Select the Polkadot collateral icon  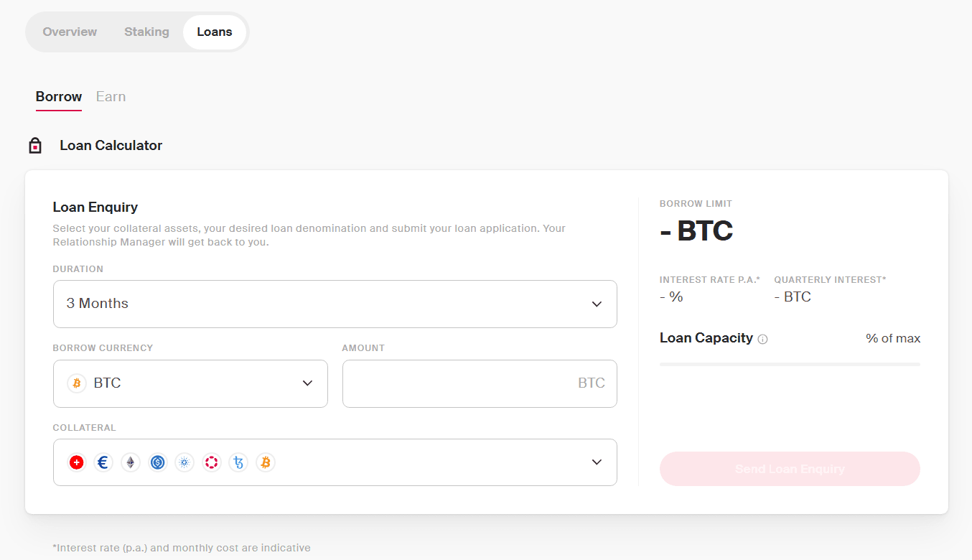211,462
